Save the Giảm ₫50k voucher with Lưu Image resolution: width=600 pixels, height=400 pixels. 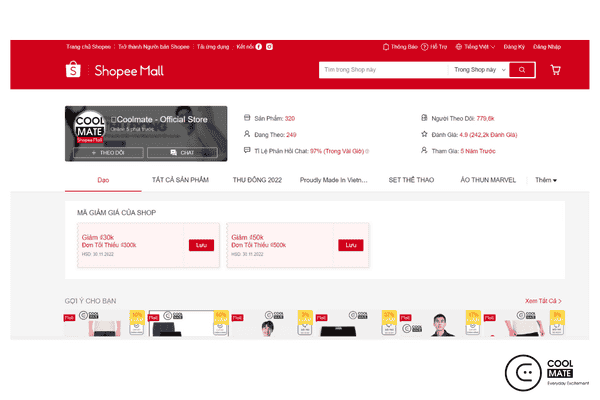(x=350, y=245)
